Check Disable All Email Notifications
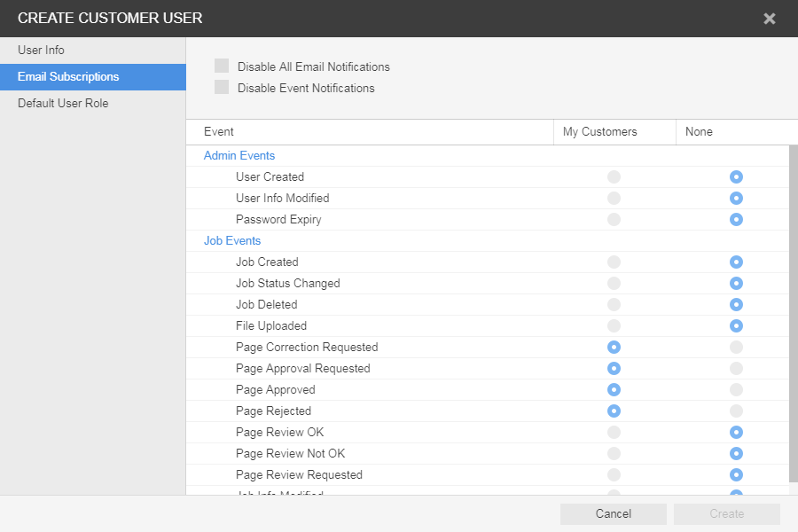The height and width of the screenshot is (532, 798). [222, 66]
